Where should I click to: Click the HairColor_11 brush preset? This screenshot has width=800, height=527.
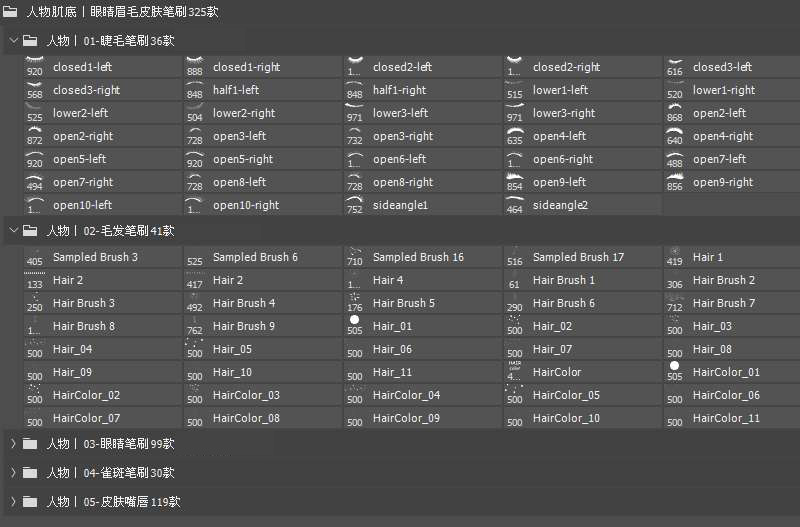click(726, 418)
